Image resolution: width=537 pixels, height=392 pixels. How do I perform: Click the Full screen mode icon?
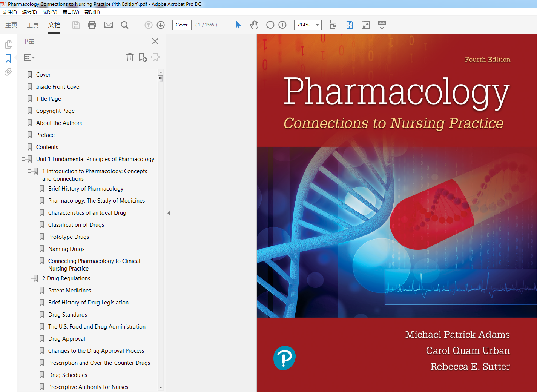coord(366,25)
